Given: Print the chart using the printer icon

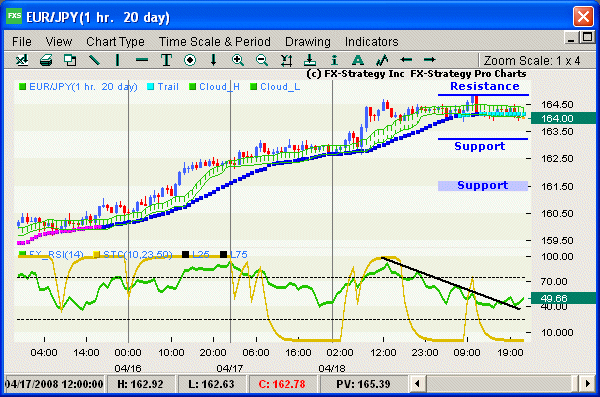Looking at the screenshot, I should [46, 60].
